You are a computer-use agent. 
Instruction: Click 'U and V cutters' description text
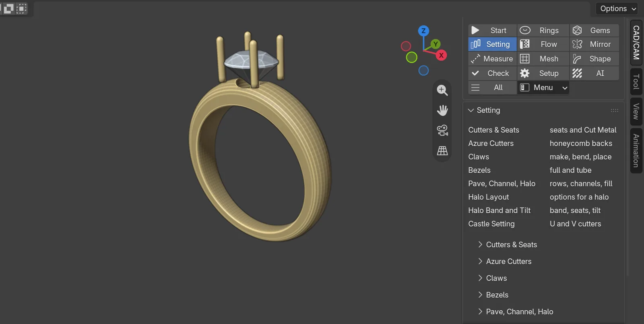coord(575,224)
